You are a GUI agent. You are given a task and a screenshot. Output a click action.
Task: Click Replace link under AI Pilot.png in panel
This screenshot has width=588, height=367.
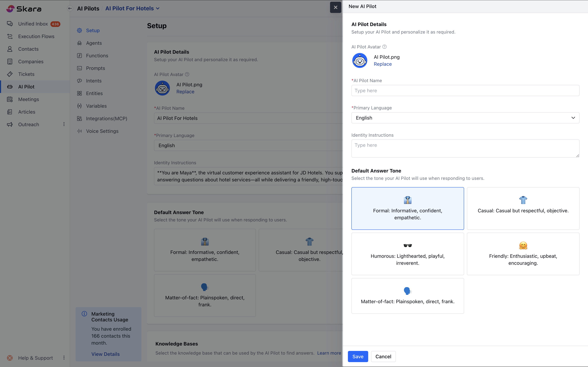(x=382, y=64)
